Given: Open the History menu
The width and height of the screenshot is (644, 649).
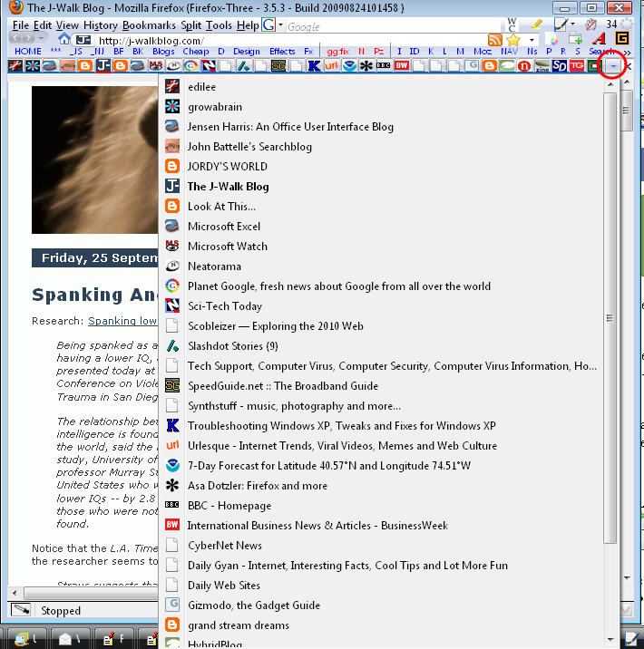Looking at the screenshot, I should (101, 25).
